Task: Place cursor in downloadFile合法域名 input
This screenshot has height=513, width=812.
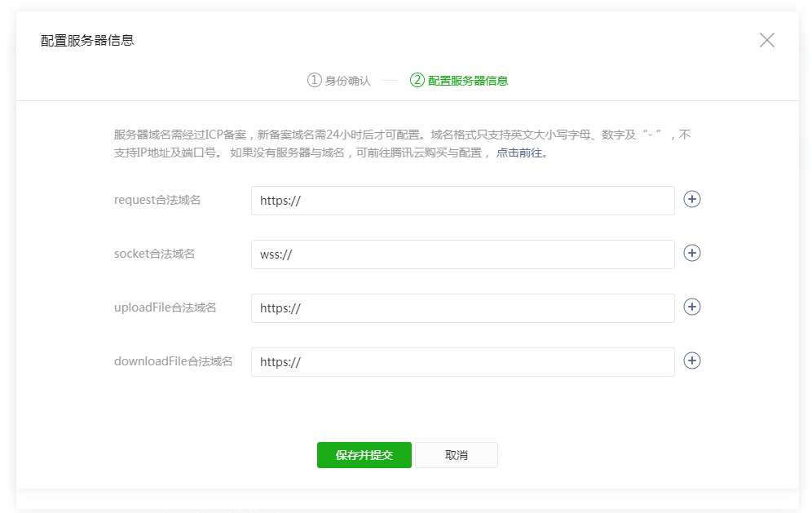Action: (x=462, y=362)
